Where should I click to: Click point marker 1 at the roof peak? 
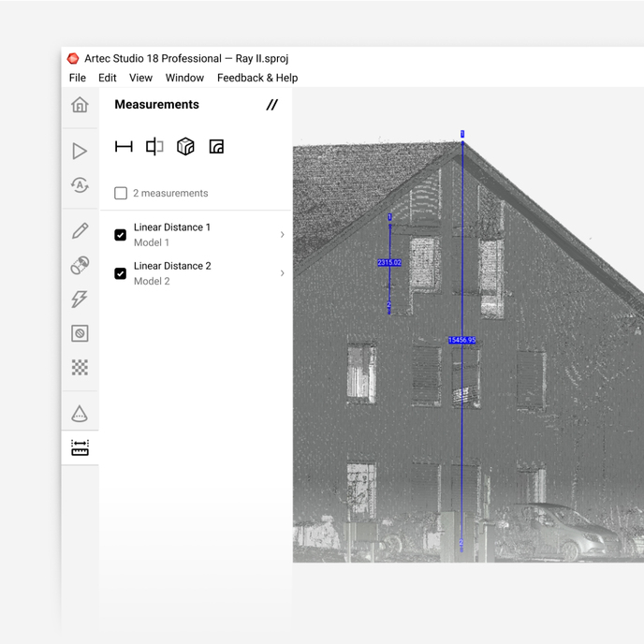coord(462,134)
